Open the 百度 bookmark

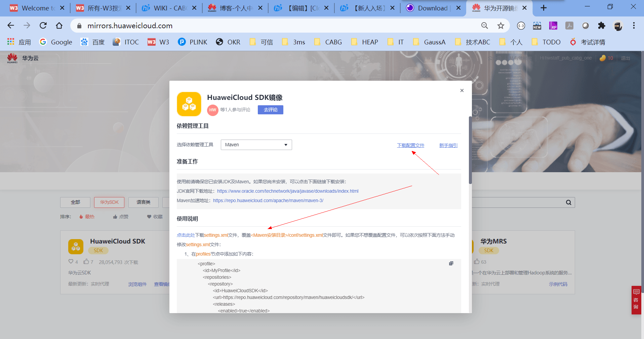(x=92, y=42)
